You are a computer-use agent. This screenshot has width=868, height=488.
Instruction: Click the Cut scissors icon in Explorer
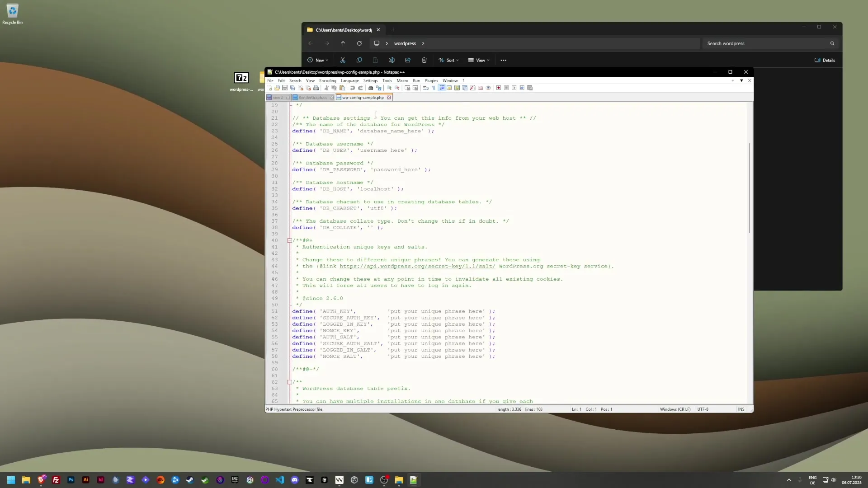point(343,60)
